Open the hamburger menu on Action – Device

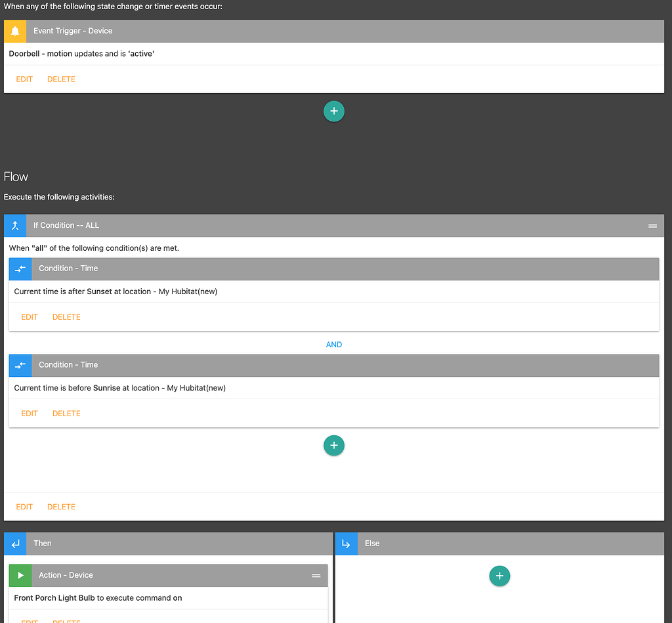tap(316, 575)
